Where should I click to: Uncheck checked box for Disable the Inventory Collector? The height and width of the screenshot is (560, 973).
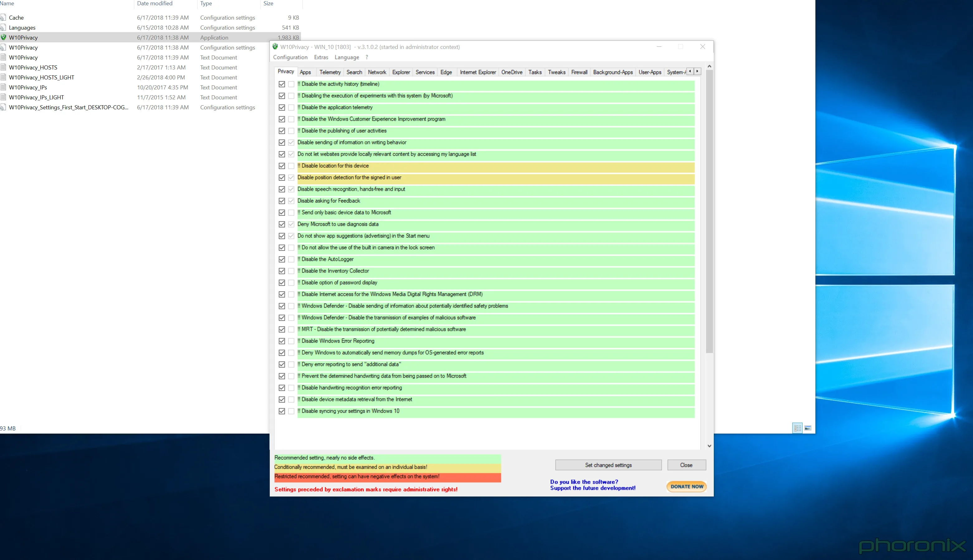point(282,271)
